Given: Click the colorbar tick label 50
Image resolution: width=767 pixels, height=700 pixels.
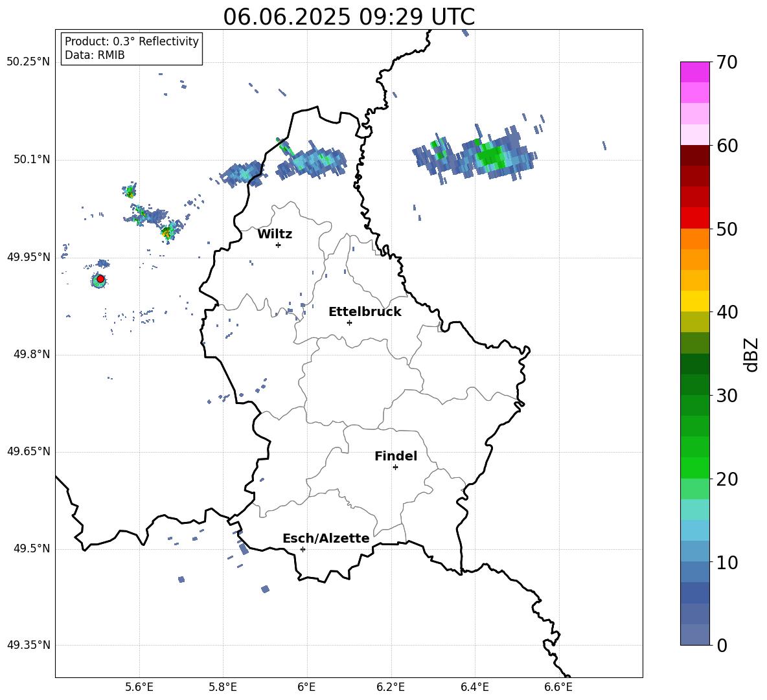Looking at the screenshot, I should pos(727,229).
